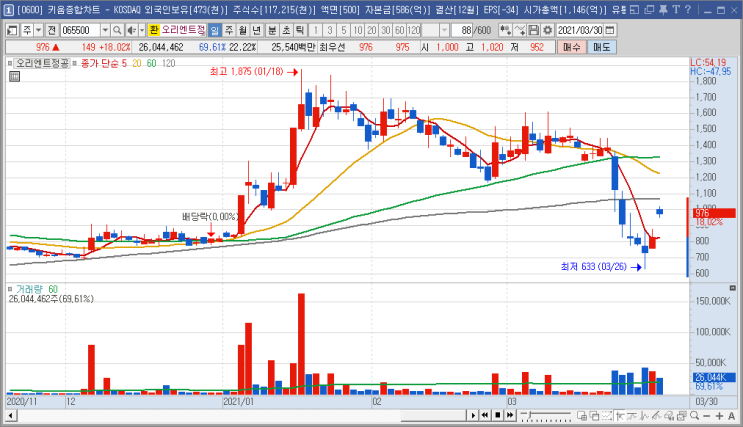Toggle the 전 button beside stock code
Screen dimensions: 743x427
coord(52,30)
